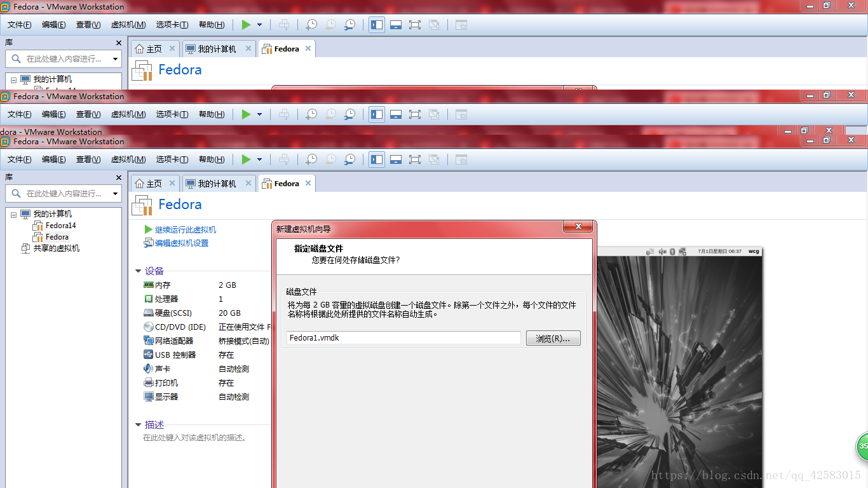This screenshot has width=868, height=488.
Task: Click the Fedora VM desktop preview thumbnail
Action: coord(679,367)
